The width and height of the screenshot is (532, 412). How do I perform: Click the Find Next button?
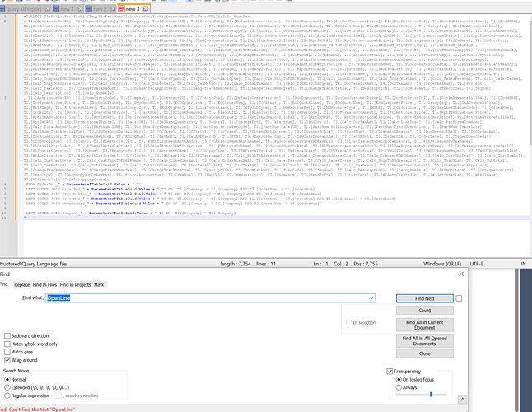(x=424, y=298)
